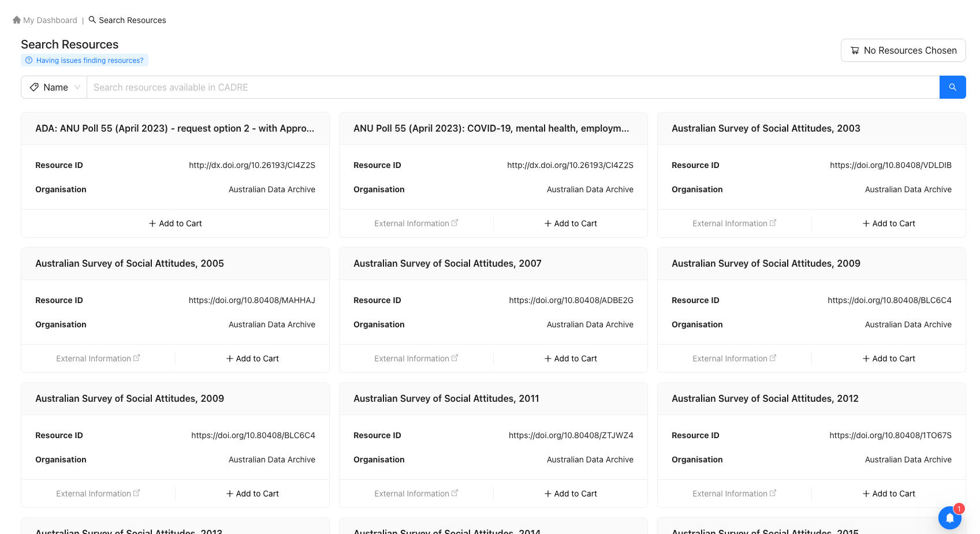Click card title Australian Survey of Social Attitudes, 2012
This screenshot has height=534, width=980.
[765, 398]
